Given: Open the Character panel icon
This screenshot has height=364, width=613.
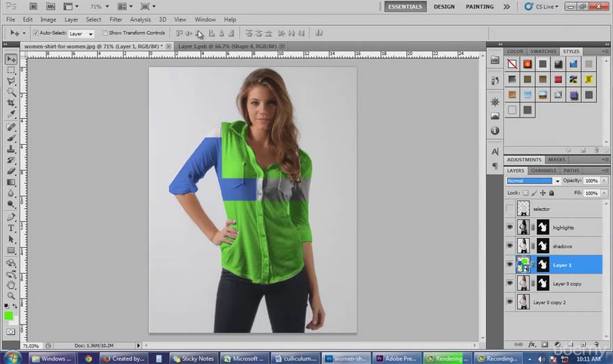Looking at the screenshot, I should coord(495,152).
